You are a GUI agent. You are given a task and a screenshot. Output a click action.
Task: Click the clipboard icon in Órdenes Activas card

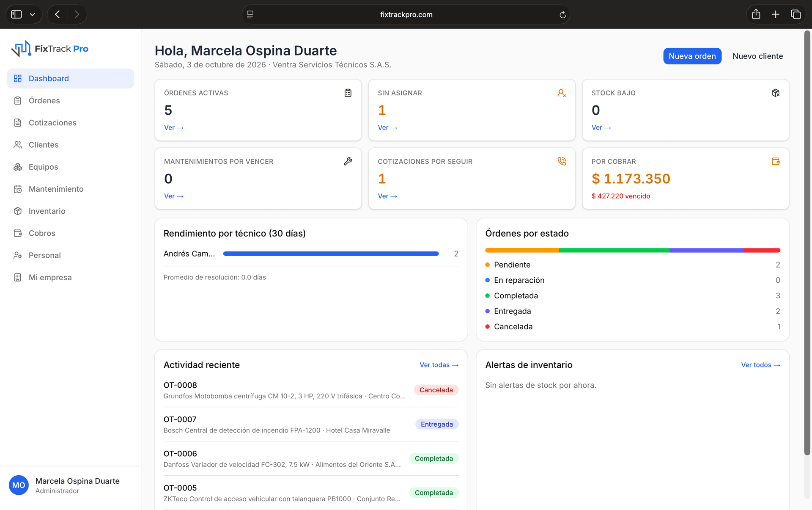[348, 93]
